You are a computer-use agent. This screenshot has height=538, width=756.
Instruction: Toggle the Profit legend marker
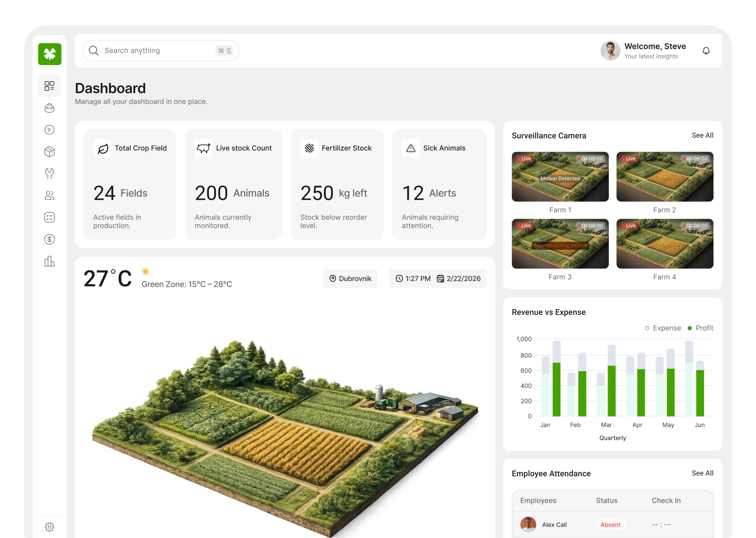point(690,328)
